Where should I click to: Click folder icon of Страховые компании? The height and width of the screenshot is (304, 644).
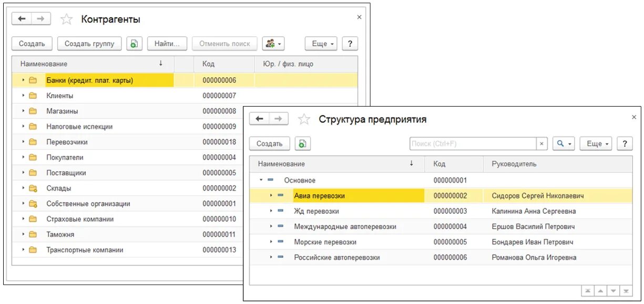tap(33, 219)
